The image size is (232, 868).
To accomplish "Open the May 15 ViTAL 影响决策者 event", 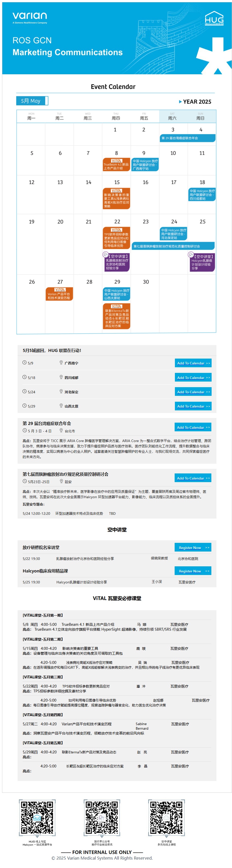I will tap(117, 199).
